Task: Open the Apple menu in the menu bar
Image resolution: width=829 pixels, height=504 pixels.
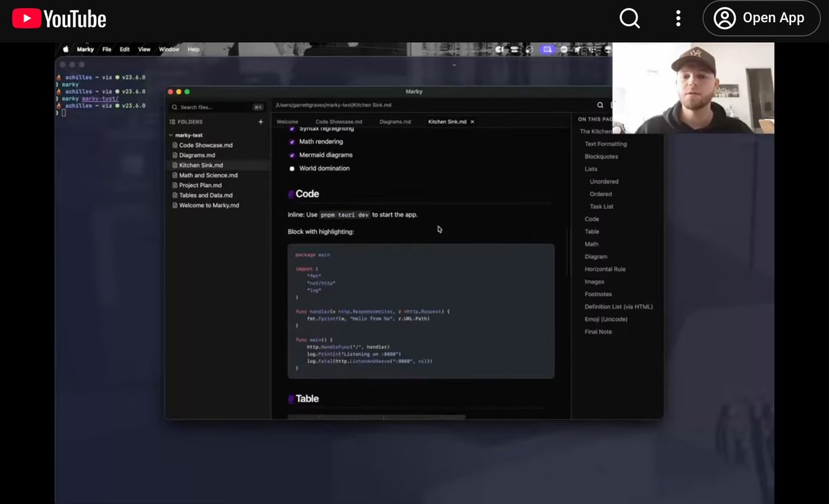Action: pyautogui.click(x=66, y=49)
